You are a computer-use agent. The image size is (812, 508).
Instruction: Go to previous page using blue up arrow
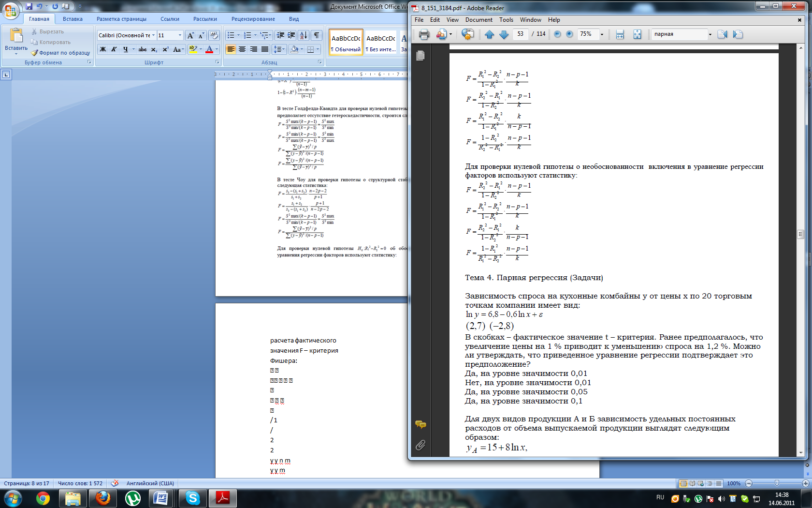point(489,34)
